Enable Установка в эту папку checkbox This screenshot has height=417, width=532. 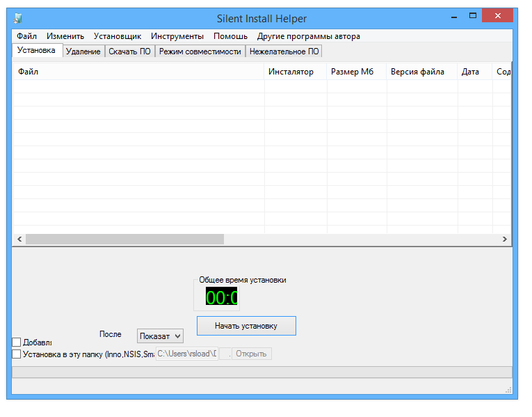pyautogui.click(x=17, y=354)
